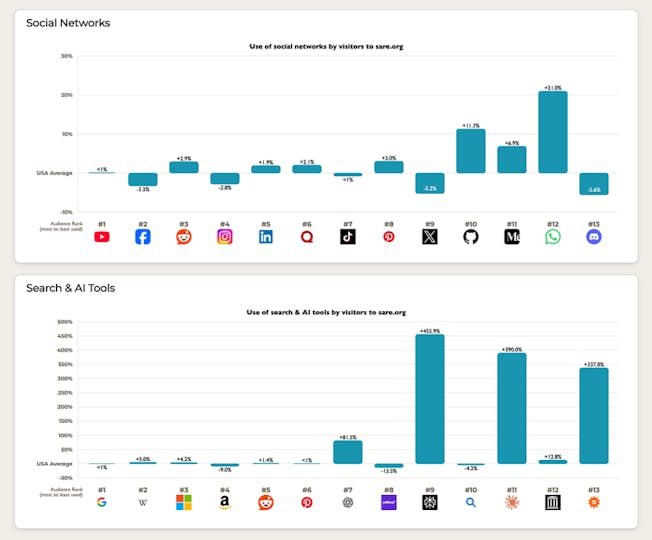Select the WhatsApp icon at rank #12
This screenshot has height=540, width=652.
coord(553,237)
